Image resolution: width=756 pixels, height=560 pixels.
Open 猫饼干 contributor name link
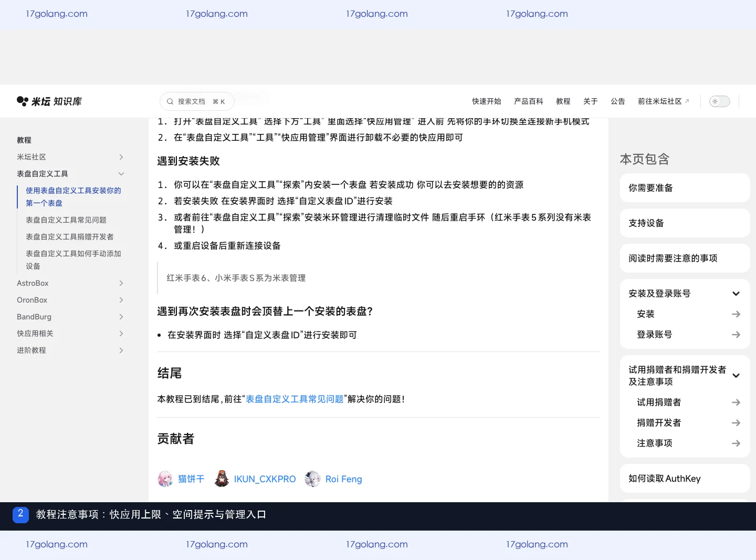pos(191,479)
